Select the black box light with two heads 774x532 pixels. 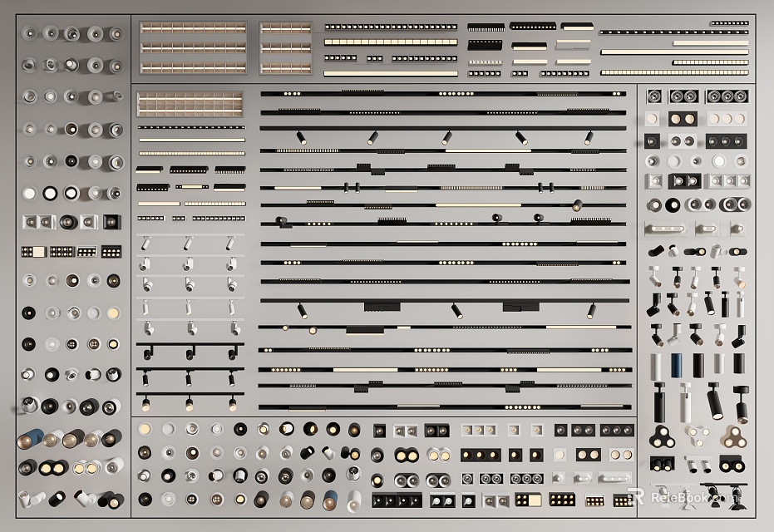(662, 463)
